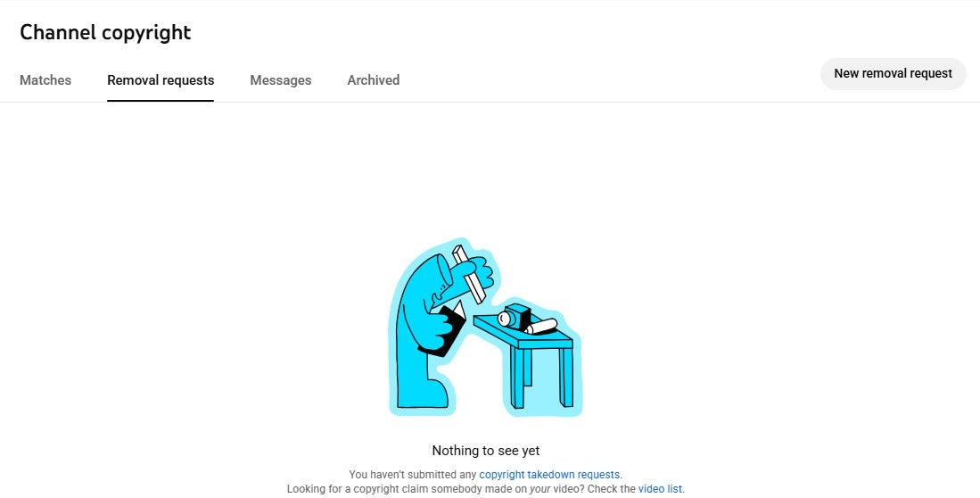Select the Removal requests tab

tap(161, 80)
